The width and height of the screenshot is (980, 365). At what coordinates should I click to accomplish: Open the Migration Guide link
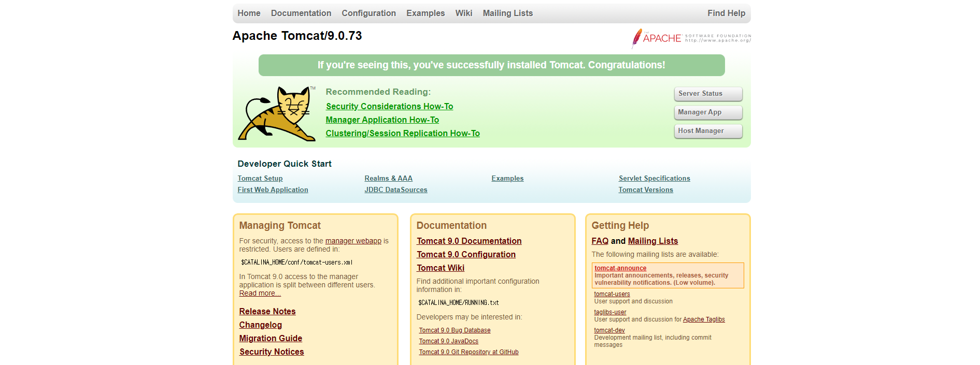click(271, 338)
